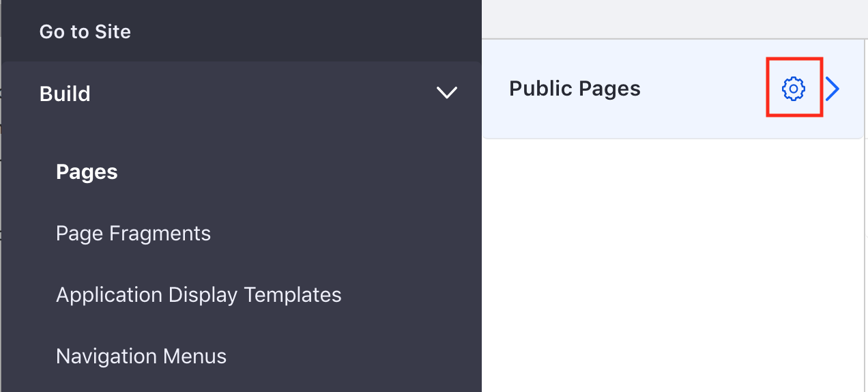
Task: Select Pages in the Build menu
Action: (x=87, y=172)
